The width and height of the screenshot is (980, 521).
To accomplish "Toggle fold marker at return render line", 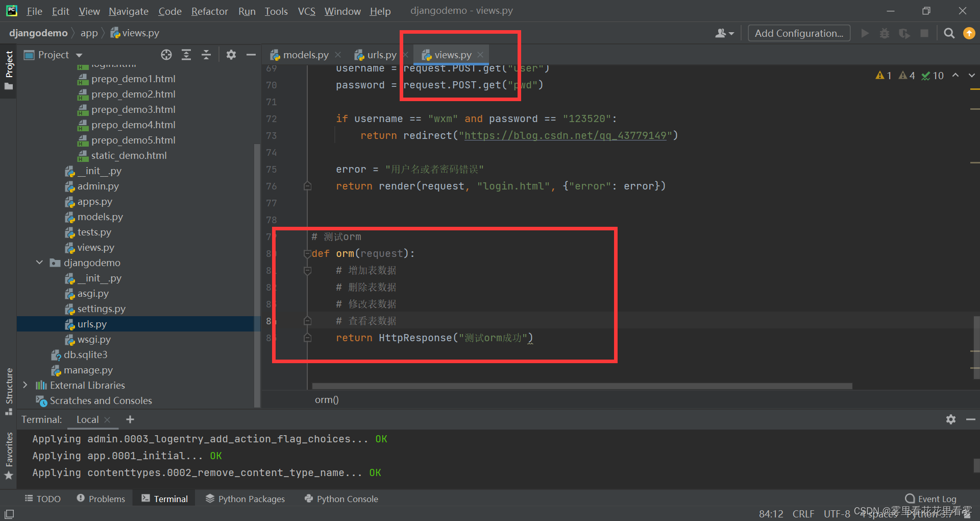I will (307, 186).
